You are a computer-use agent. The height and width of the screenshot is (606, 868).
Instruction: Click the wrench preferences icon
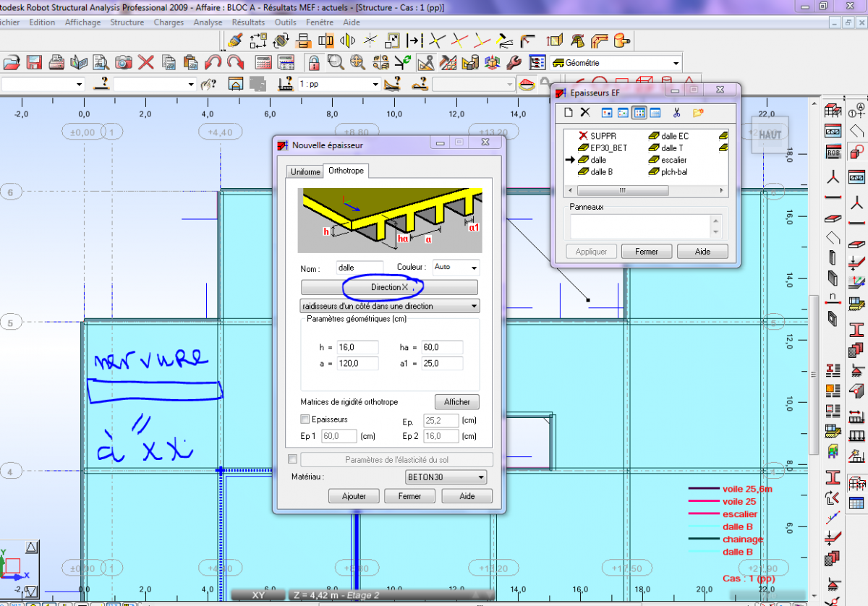[x=514, y=62]
